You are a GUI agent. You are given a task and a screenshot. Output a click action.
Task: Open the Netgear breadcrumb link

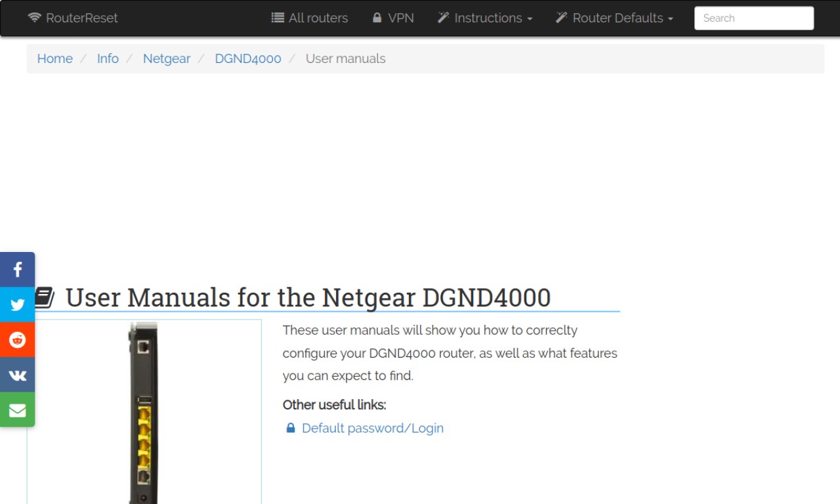pyautogui.click(x=167, y=58)
